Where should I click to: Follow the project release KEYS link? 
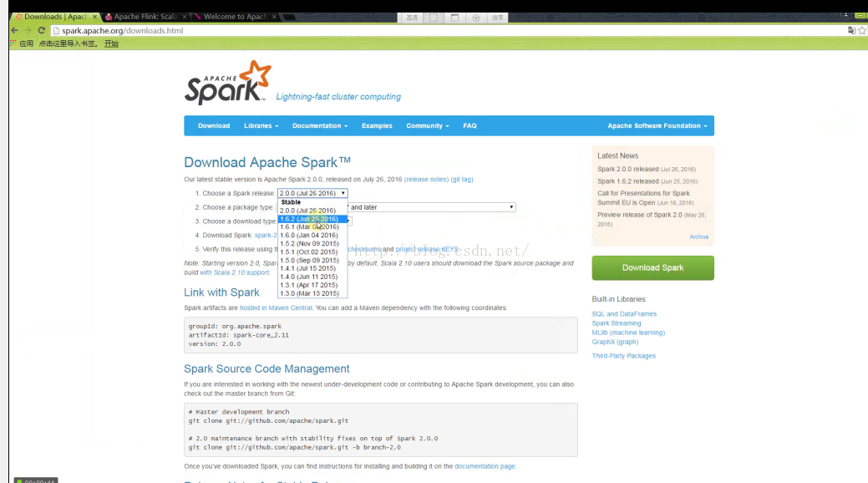[427, 249]
